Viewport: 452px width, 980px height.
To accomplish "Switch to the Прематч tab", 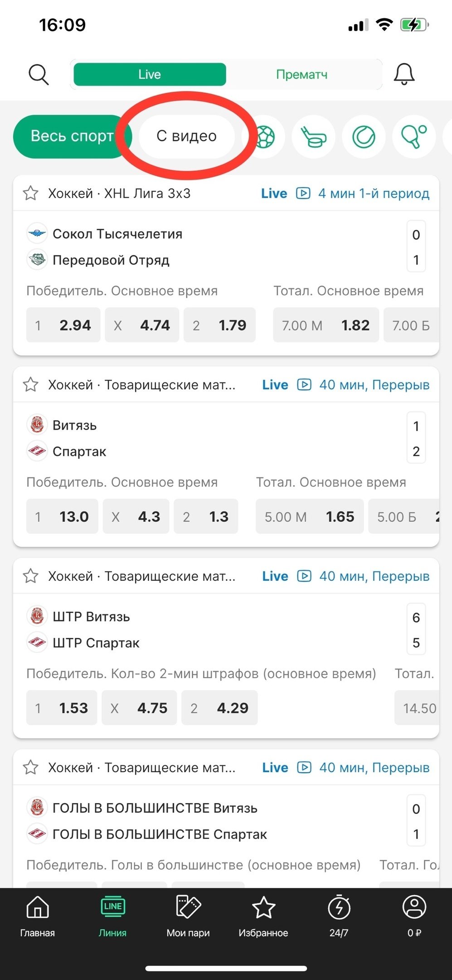I will point(302,74).
